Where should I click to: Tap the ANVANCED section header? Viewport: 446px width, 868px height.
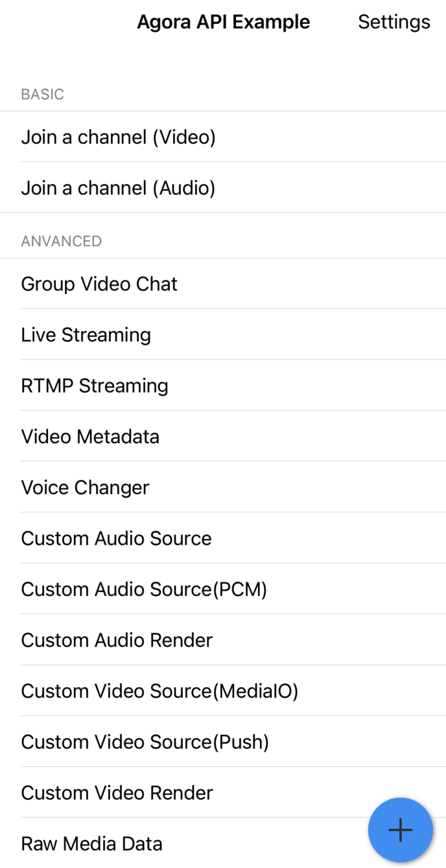click(61, 242)
